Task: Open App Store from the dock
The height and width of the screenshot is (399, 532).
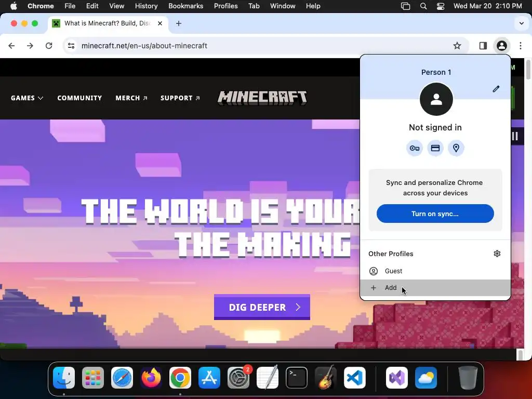Action: (209, 378)
